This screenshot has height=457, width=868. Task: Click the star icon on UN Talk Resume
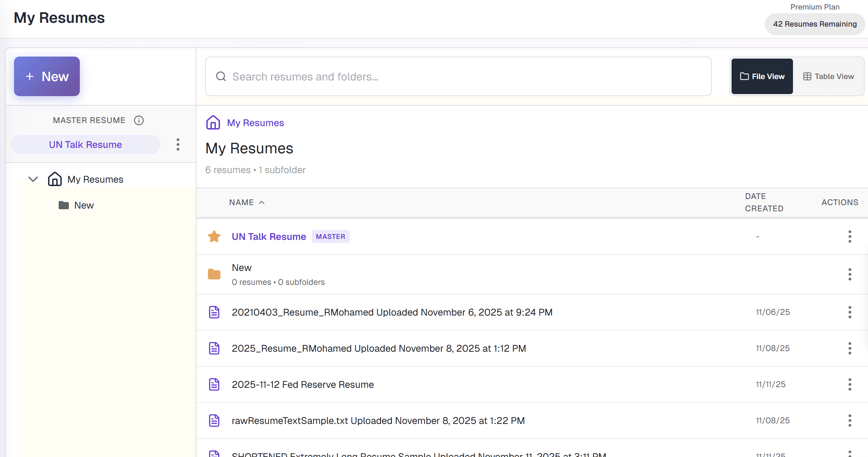point(214,236)
